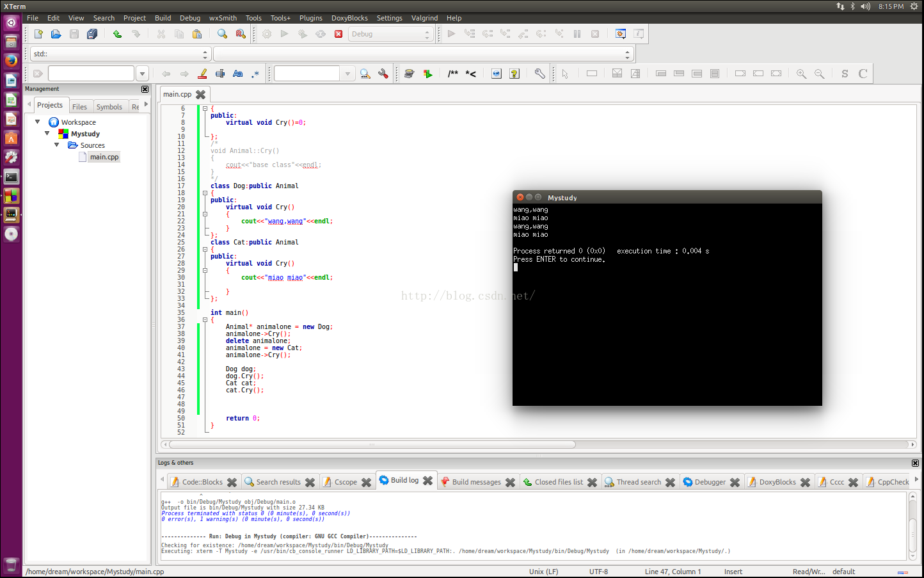The image size is (924, 578).
Task: Switch to the Files tab in the Management panel
Action: 80,107
